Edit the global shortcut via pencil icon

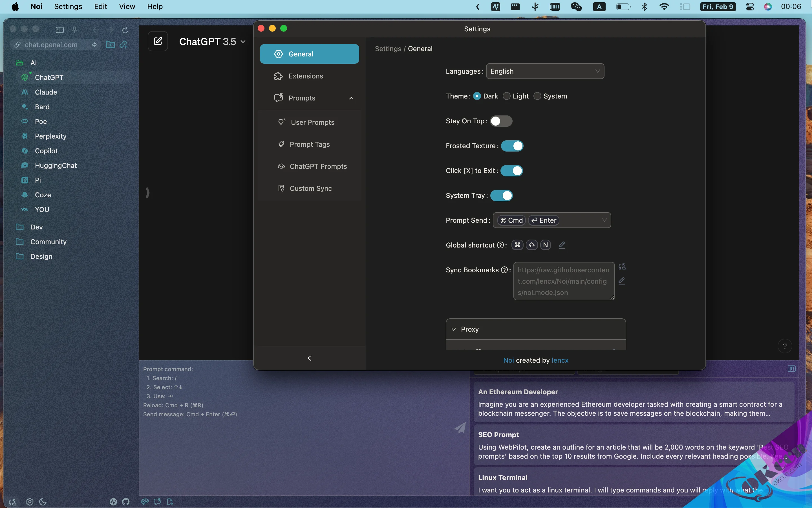[562, 245]
